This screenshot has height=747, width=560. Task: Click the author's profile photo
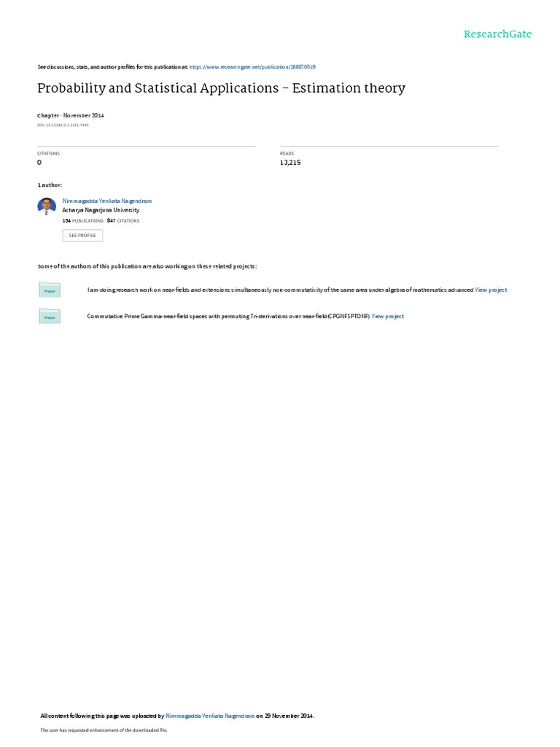click(47, 206)
